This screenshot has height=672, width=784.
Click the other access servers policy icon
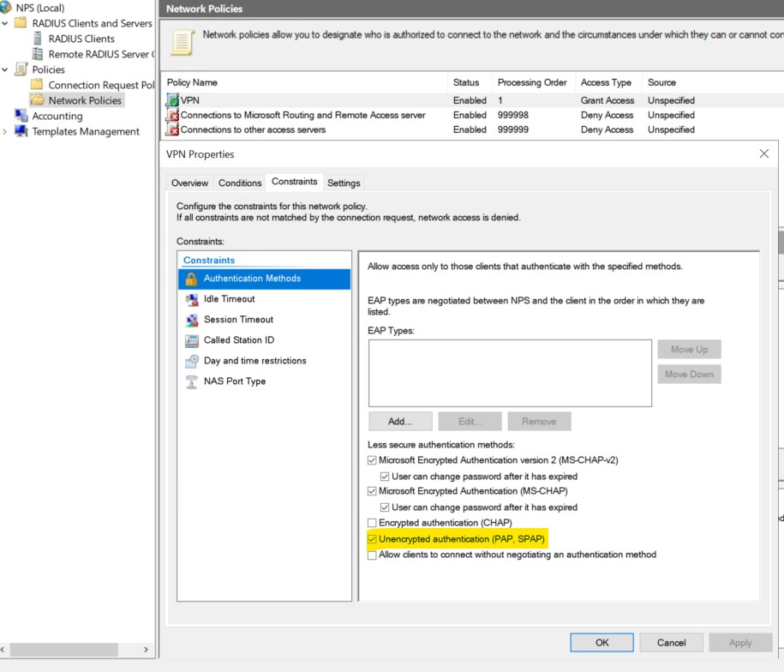[x=172, y=129]
